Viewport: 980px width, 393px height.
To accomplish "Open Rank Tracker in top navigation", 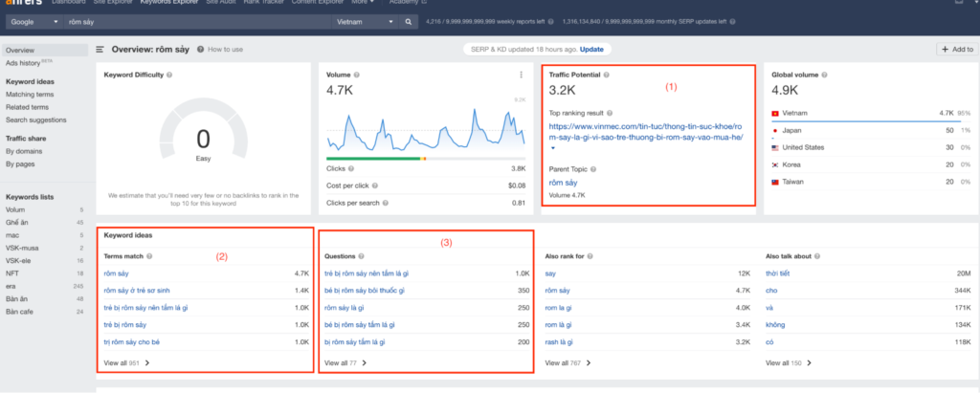I will [265, 2].
